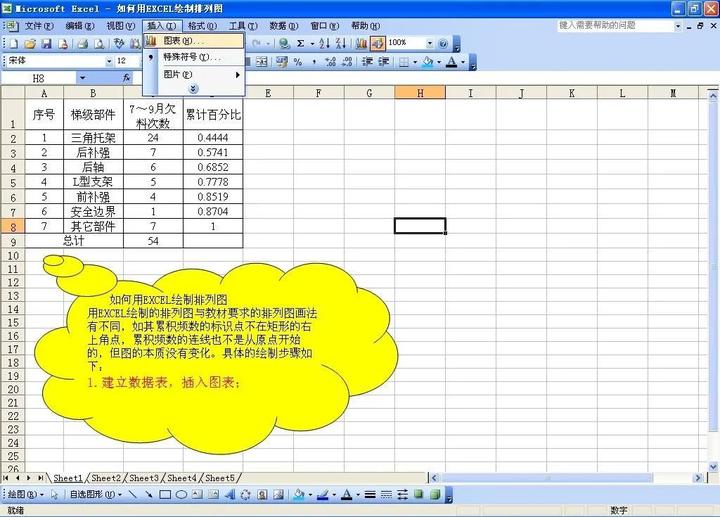Open the File menu
Viewport: 720px width, 517px height.
39,26
